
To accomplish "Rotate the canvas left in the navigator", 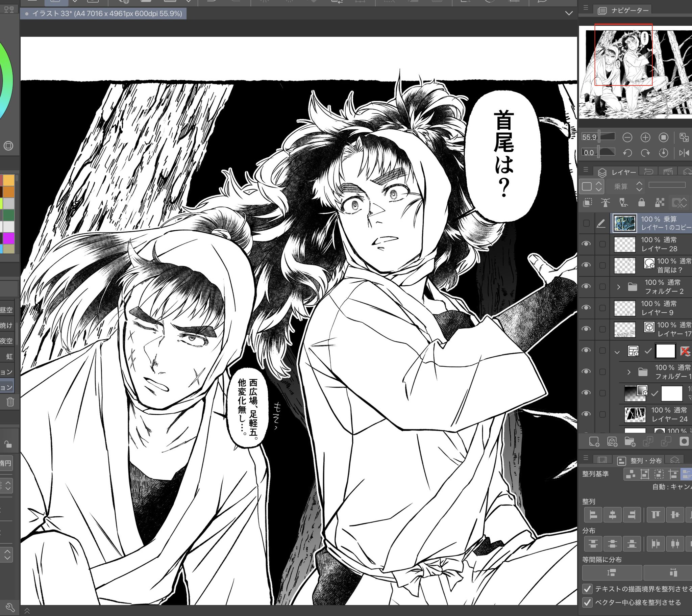I will [x=627, y=153].
